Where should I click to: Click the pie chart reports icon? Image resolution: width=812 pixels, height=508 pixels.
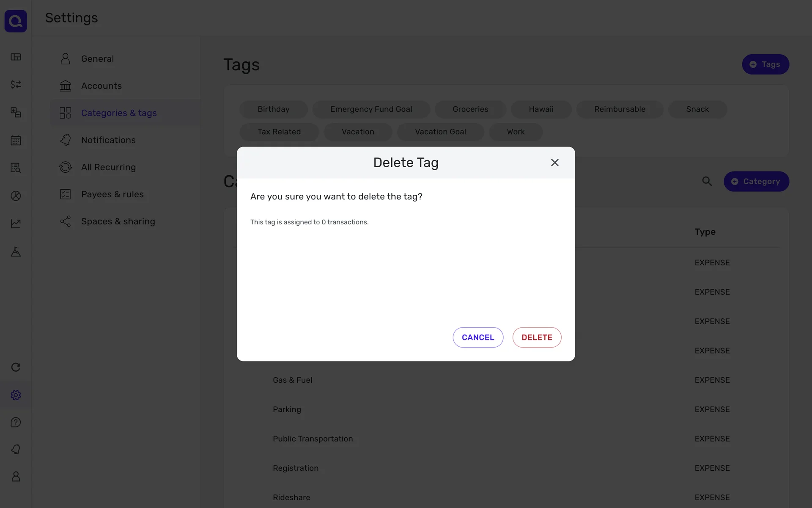coord(16,196)
